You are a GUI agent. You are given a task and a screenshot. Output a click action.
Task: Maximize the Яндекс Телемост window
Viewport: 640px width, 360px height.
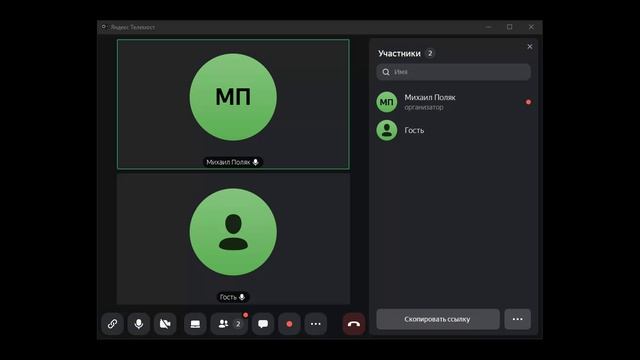[x=510, y=27]
